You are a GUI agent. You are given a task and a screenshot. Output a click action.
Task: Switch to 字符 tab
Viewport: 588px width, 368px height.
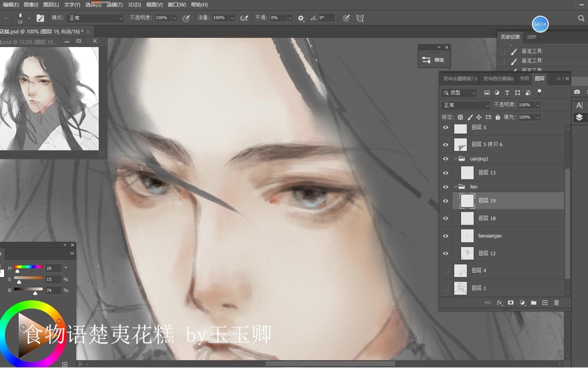click(524, 78)
